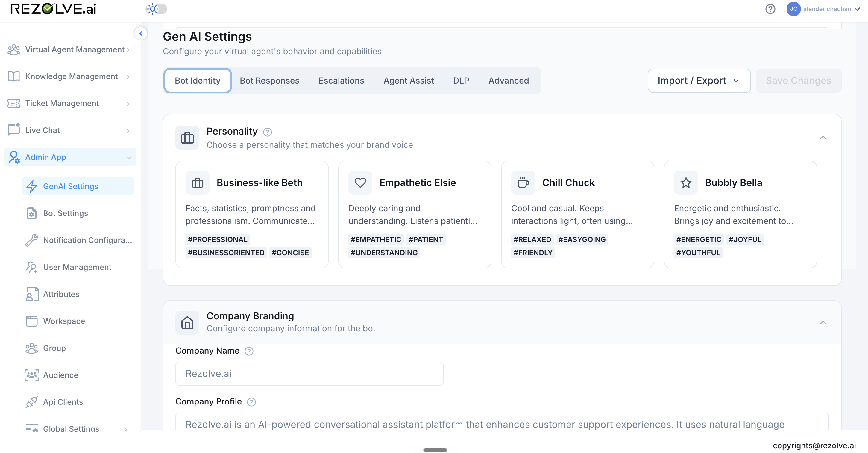Viewport: 868px width, 453px height.
Task: Click the Company Name input field
Action: coord(309,374)
